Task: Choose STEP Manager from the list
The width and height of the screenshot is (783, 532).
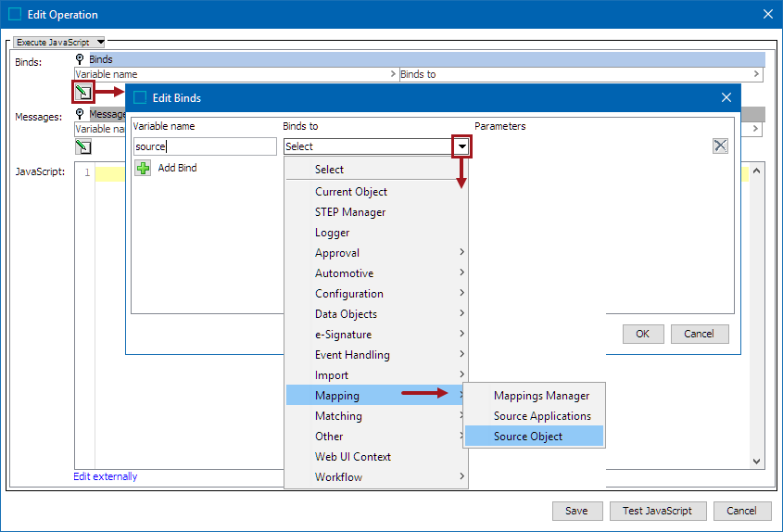Action: click(x=350, y=212)
